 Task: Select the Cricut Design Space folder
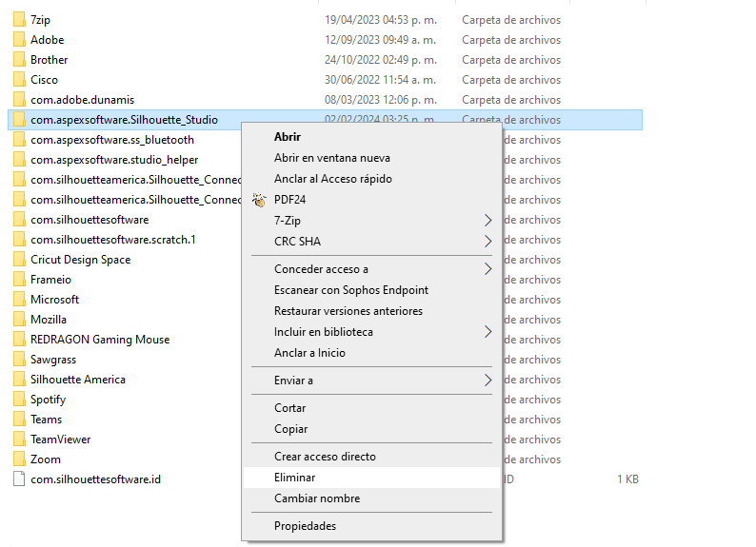tap(80, 260)
